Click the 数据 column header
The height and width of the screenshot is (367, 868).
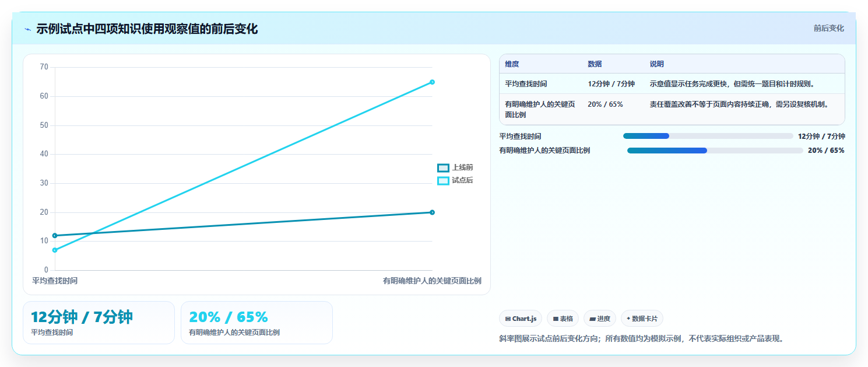pyautogui.click(x=595, y=64)
